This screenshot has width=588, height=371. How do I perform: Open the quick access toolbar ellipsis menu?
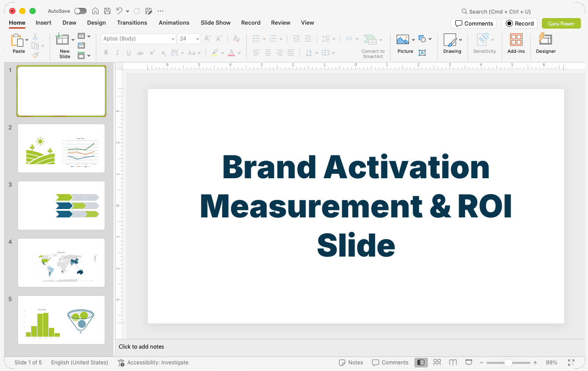(161, 11)
